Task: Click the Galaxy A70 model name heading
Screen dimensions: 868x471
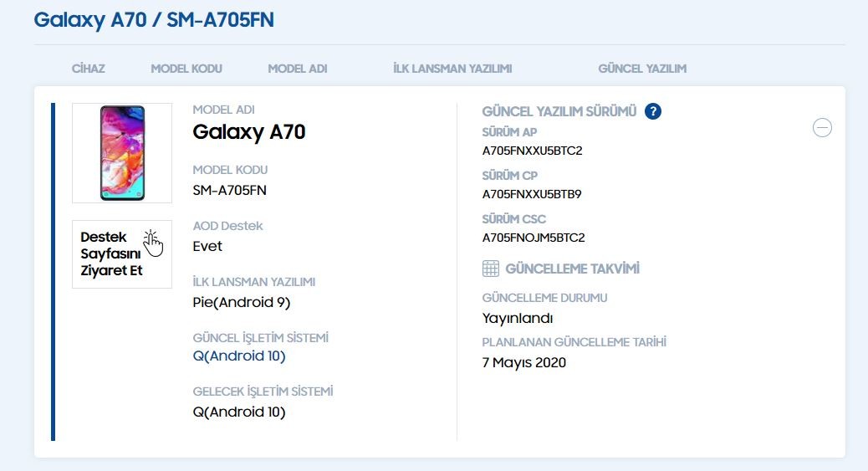Action: coord(249,132)
